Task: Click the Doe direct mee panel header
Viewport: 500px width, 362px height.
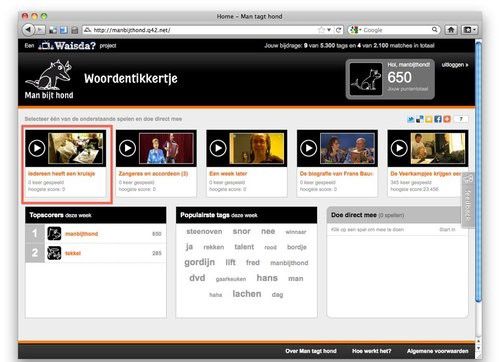Action: [397, 215]
